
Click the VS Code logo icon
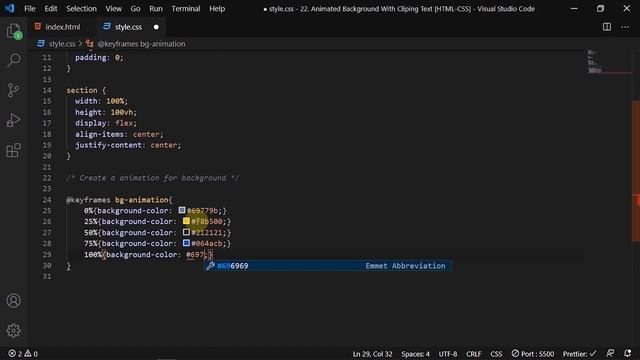tap(9, 8)
